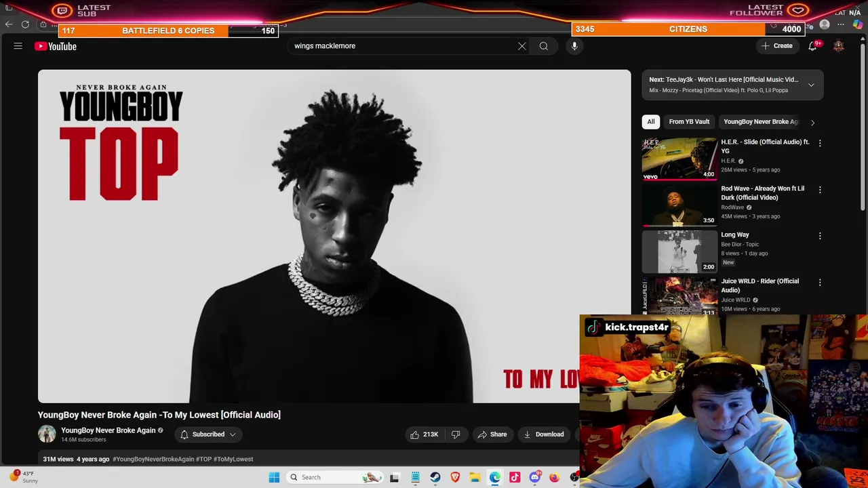Reload the page with the browser refresh icon
This screenshot has width=868, height=488.
[x=25, y=25]
